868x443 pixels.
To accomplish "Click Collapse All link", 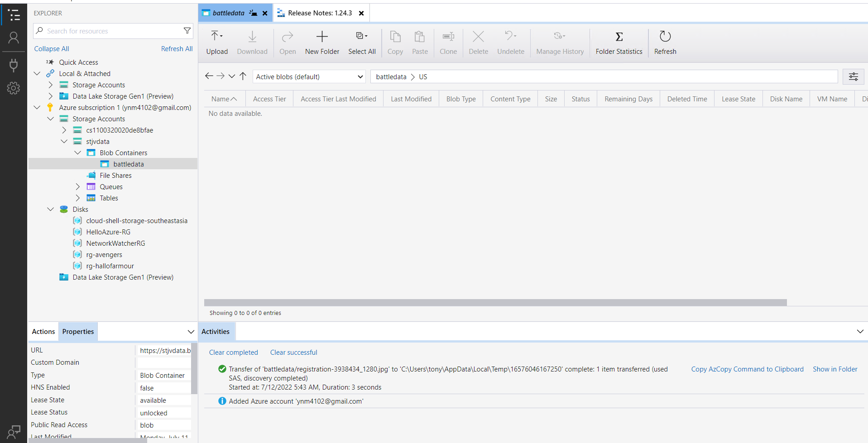I will point(52,48).
